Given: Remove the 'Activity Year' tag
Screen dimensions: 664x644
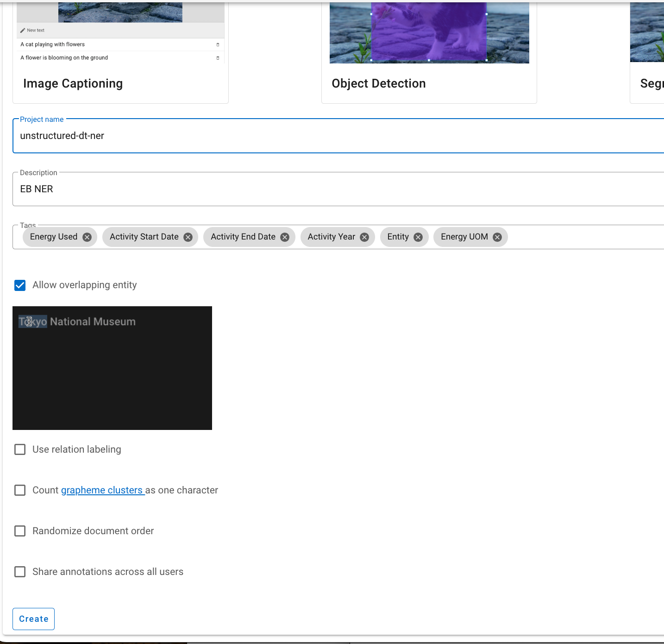Looking at the screenshot, I should click(x=364, y=237).
